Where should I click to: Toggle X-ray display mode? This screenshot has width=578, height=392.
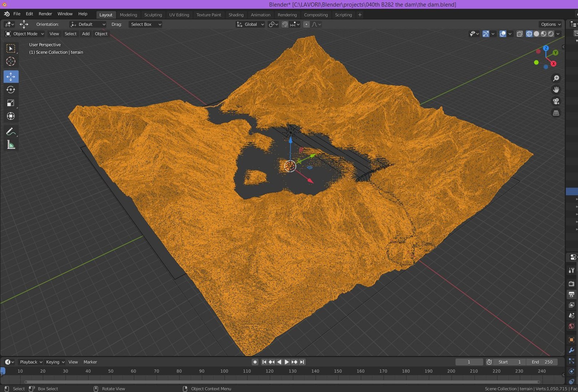click(520, 34)
